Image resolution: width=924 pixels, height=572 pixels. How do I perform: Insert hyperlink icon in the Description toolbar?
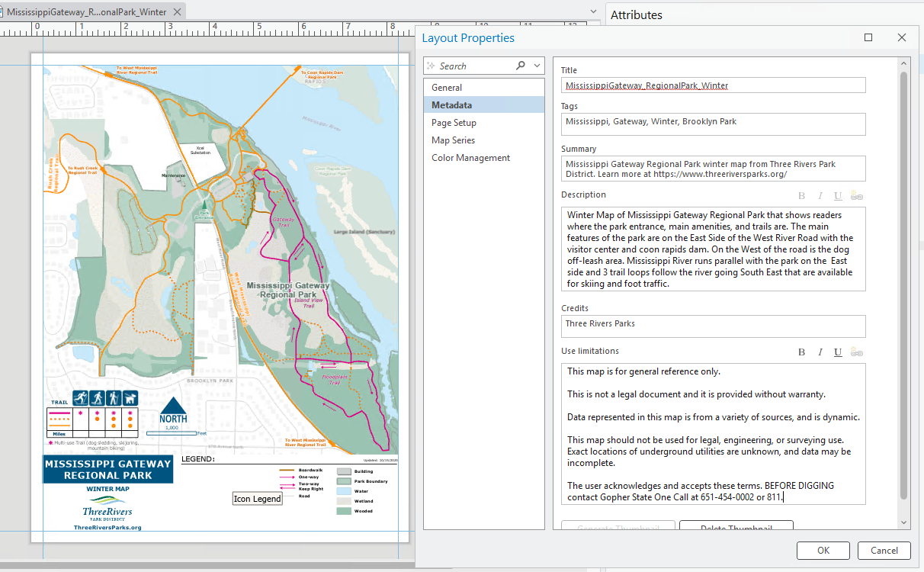point(856,196)
